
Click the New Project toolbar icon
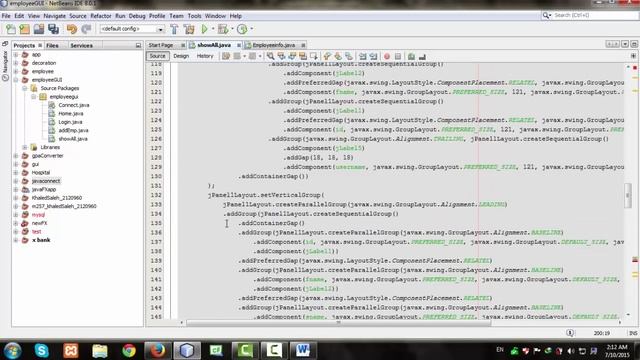(24, 29)
